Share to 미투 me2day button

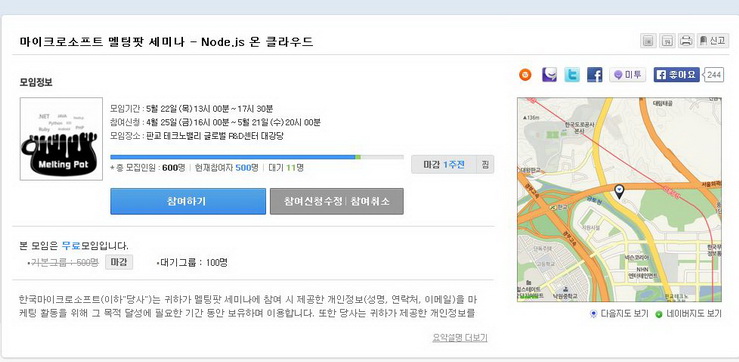(x=627, y=74)
